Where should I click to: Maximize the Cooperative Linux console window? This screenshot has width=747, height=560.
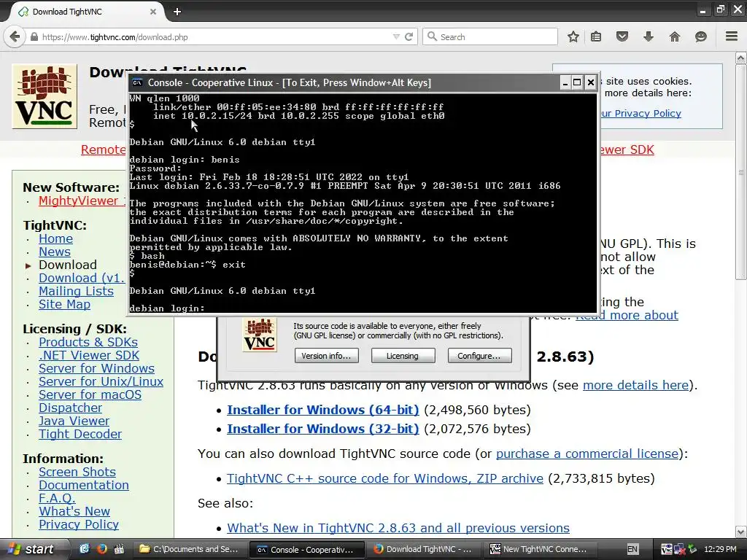(577, 83)
